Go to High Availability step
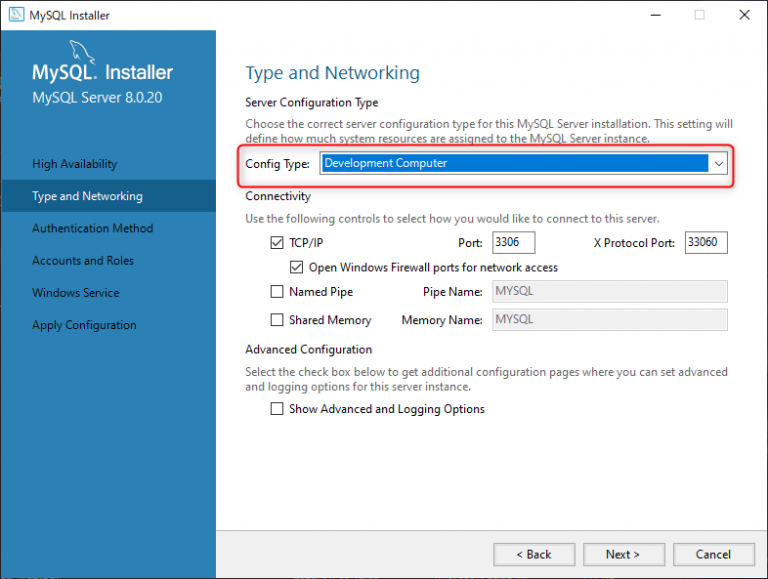Viewport: 768px width, 579px height. pyautogui.click(x=75, y=164)
